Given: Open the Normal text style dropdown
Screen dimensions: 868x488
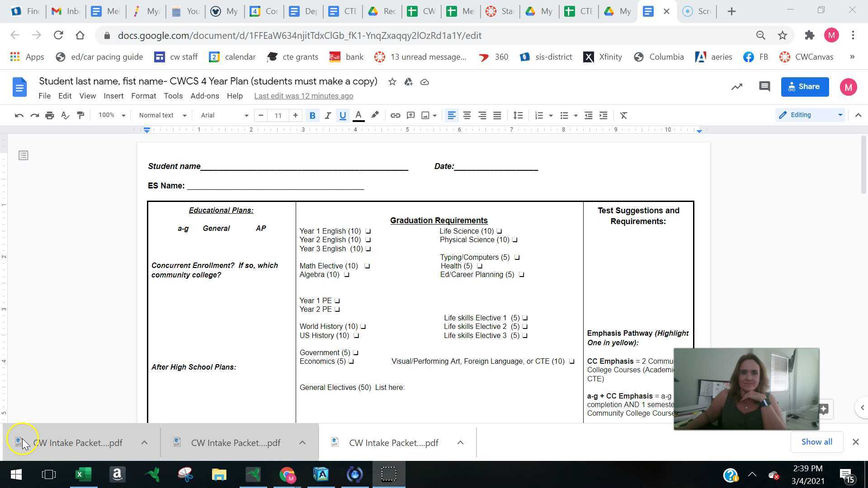Looking at the screenshot, I should 162,116.
